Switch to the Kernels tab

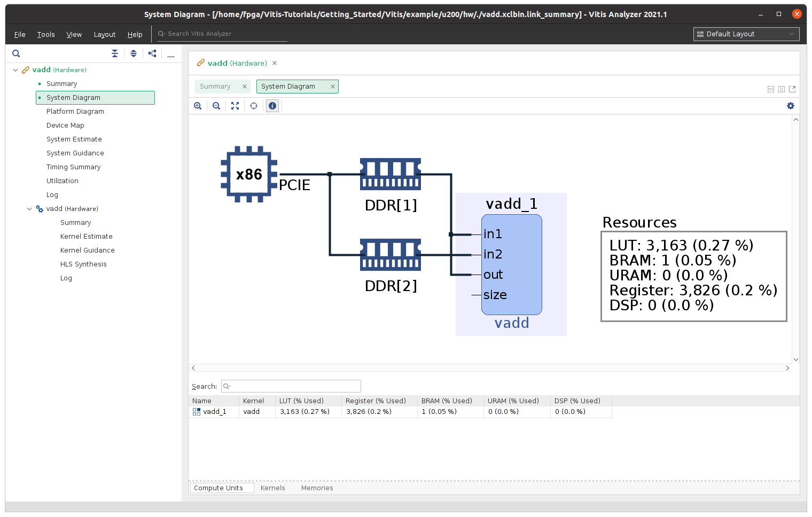273,488
